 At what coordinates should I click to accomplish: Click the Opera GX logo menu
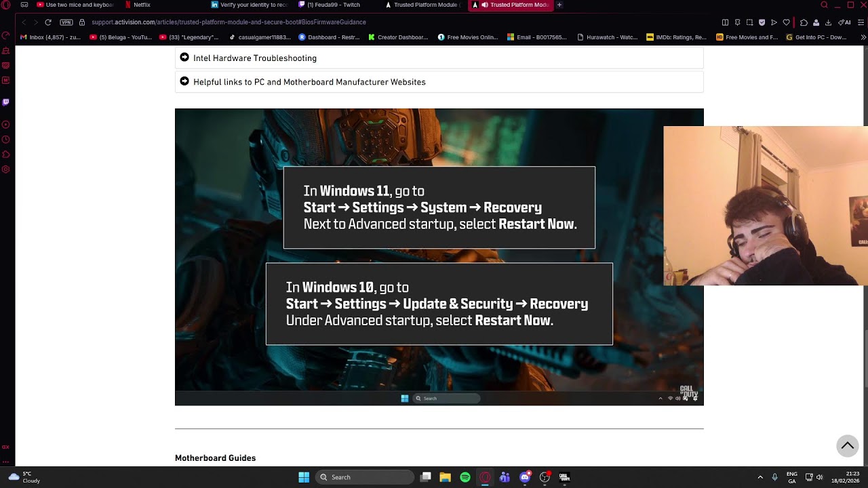pos(5,5)
